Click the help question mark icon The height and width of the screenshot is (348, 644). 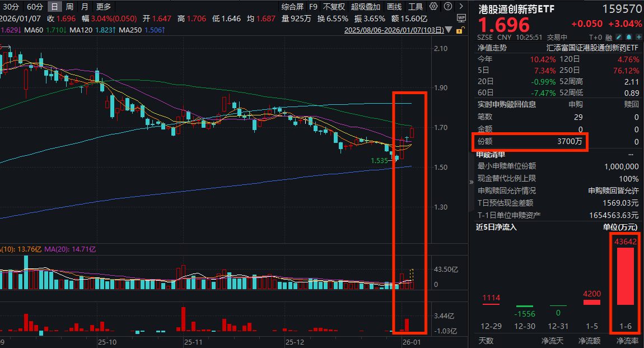pyautogui.click(x=448, y=6)
